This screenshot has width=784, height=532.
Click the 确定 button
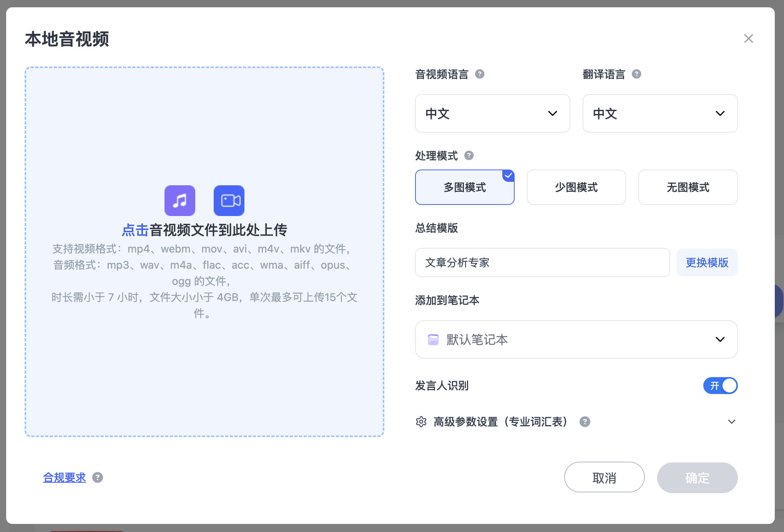(698, 478)
